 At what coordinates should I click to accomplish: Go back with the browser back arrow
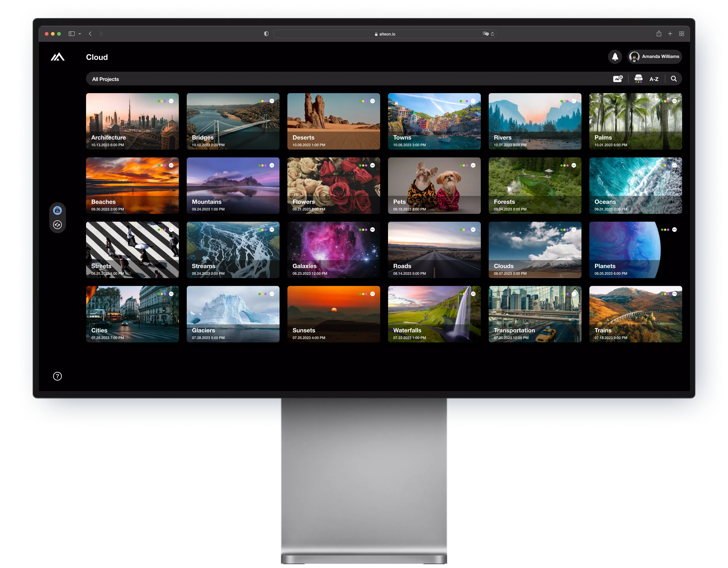90,34
